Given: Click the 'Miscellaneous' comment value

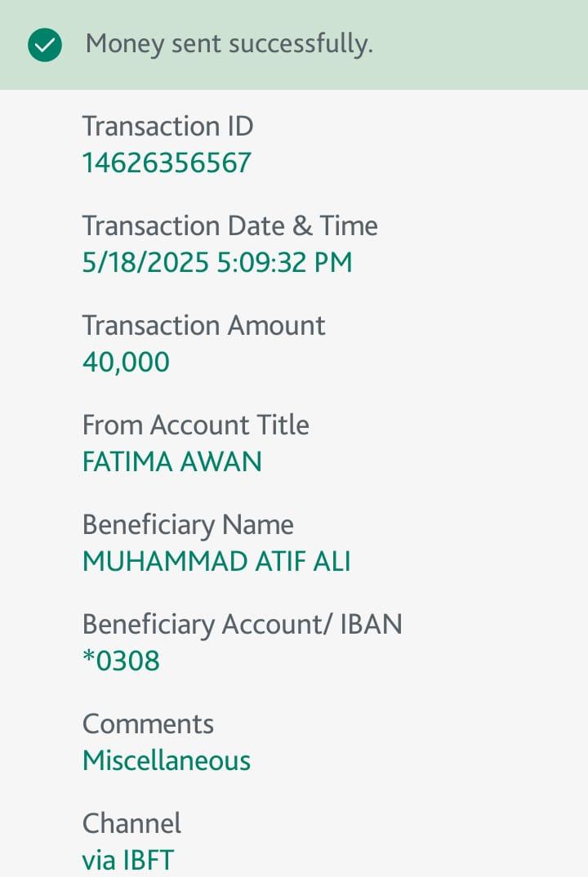Looking at the screenshot, I should point(166,761).
